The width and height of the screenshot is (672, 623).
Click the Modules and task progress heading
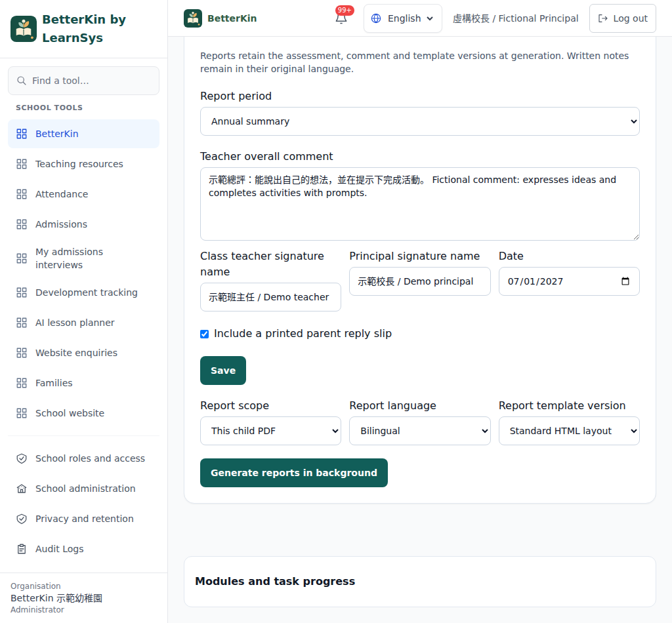(275, 582)
